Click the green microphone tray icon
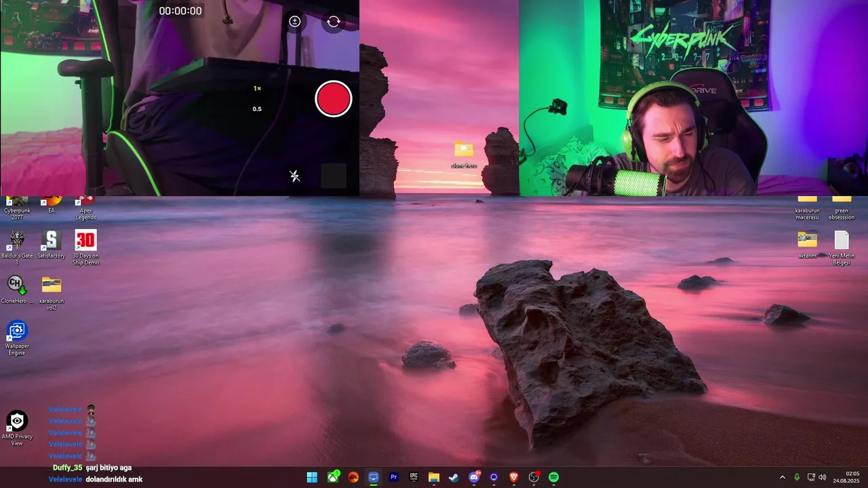Viewport: 868px width, 488px height. (x=797, y=477)
